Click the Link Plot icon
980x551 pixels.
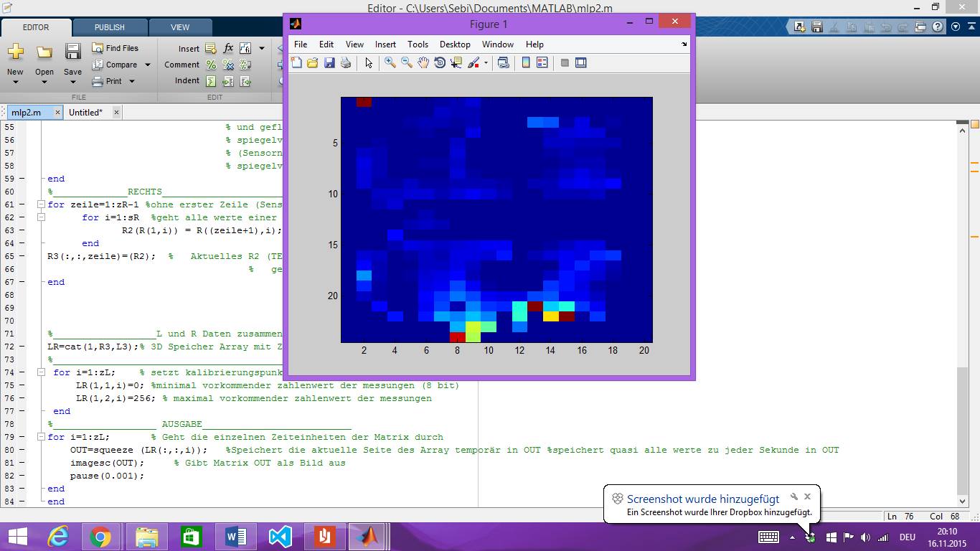(504, 63)
